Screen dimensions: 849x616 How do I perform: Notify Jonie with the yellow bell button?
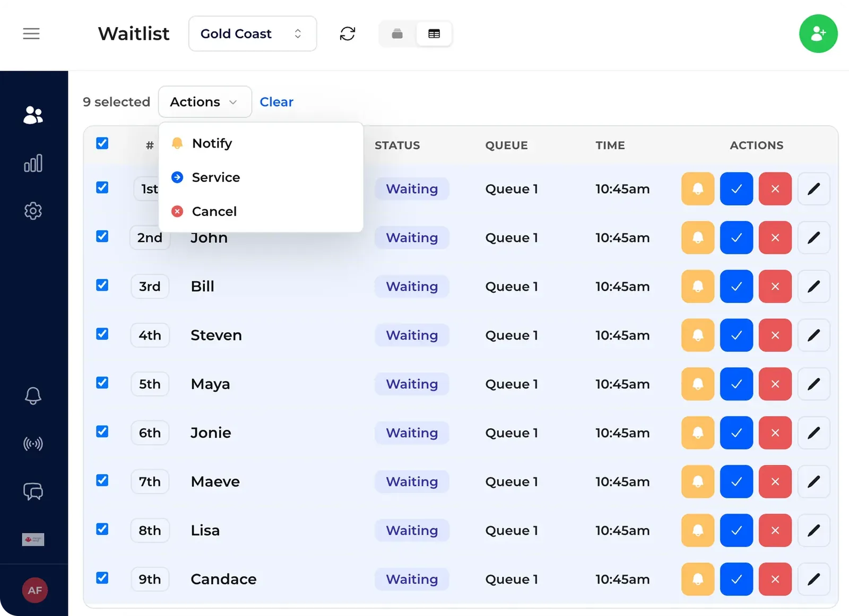698,433
